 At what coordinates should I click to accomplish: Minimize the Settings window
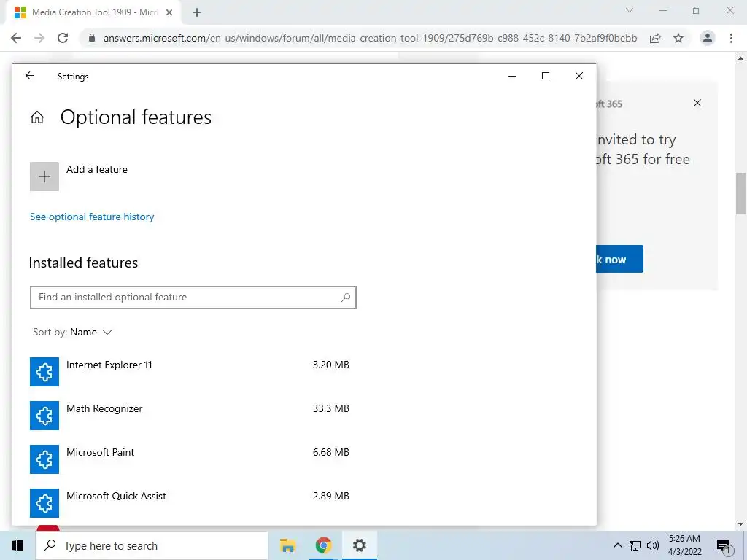tap(512, 76)
